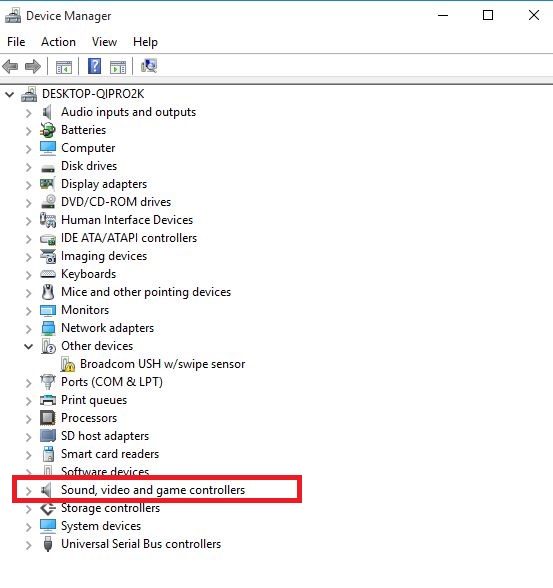Image resolution: width=553 pixels, height=588 pixels.
Task: Expand the Monitors chevron
Action: 28,310
